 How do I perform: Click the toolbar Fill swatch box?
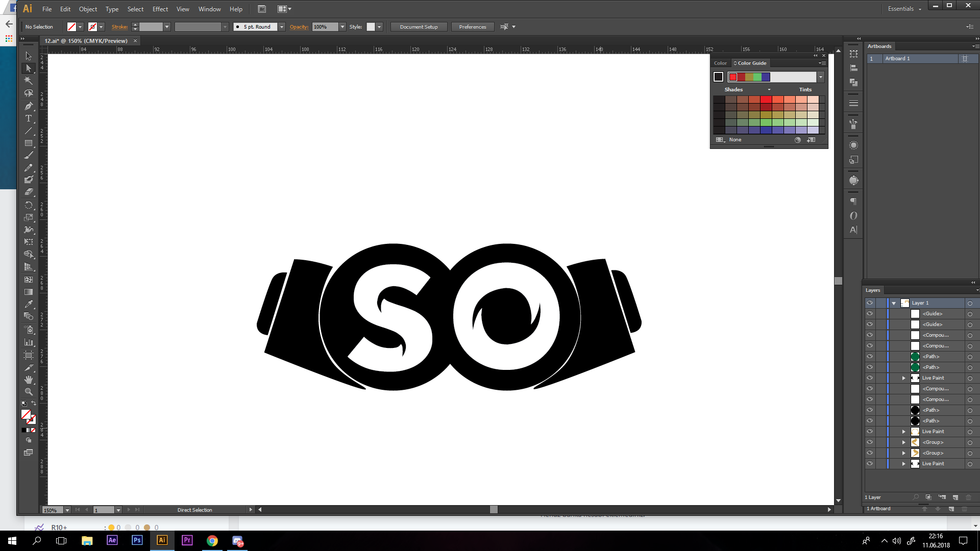click(26, 414)
